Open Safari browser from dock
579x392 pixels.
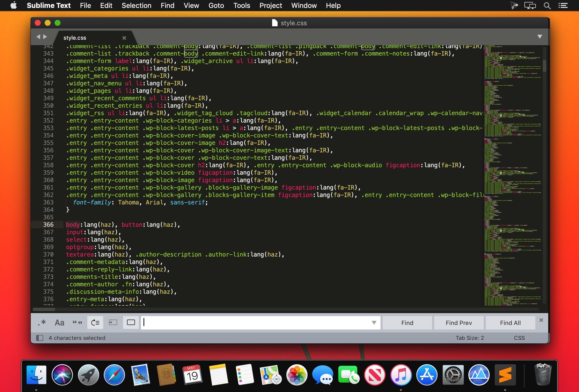[114, 375]
